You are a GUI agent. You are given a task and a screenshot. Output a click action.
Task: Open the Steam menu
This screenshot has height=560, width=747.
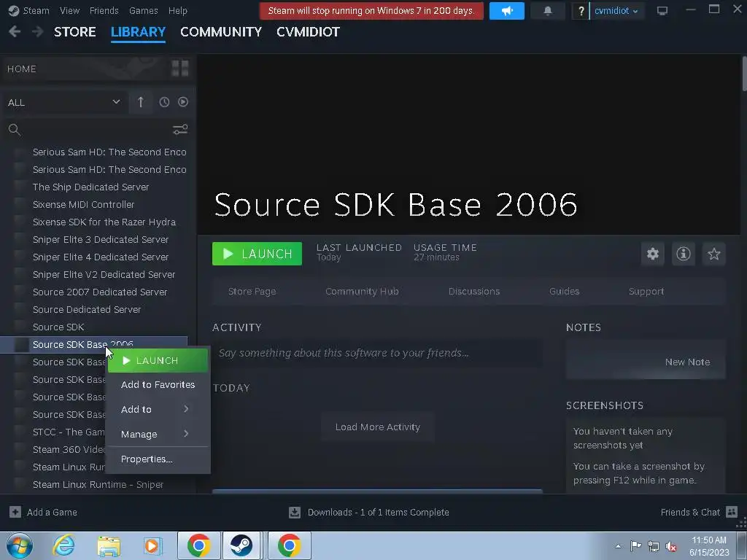[x=36, y=10]
